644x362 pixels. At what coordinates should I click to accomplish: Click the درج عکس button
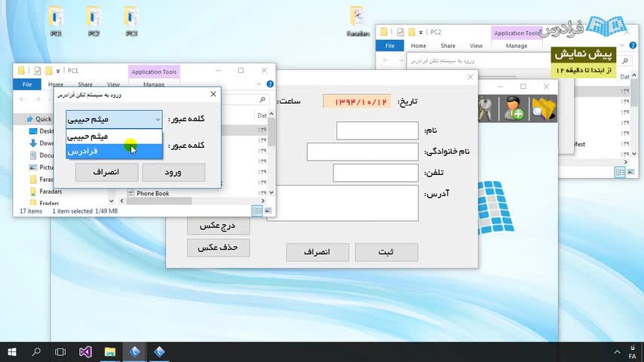[219, 225]
